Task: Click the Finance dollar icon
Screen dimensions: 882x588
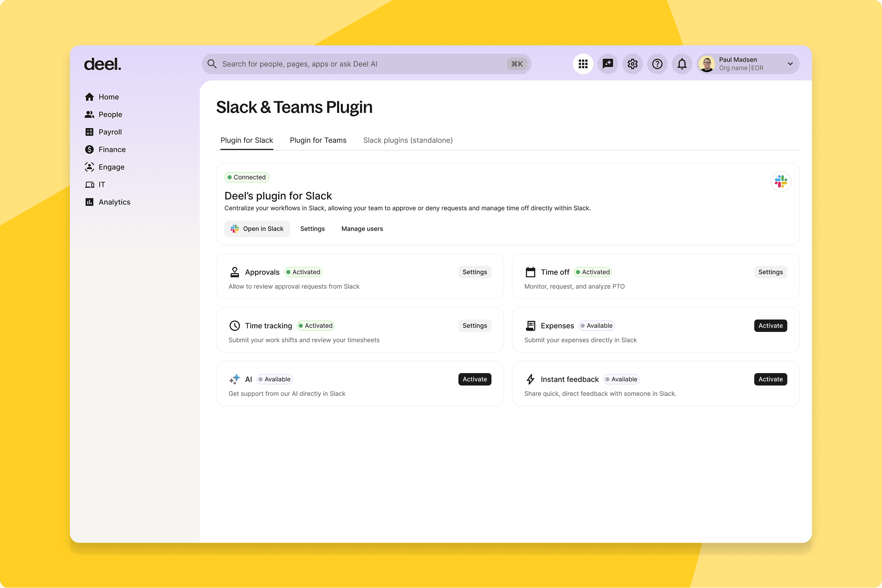Action: pyautogui.click(x=89, y=150)
